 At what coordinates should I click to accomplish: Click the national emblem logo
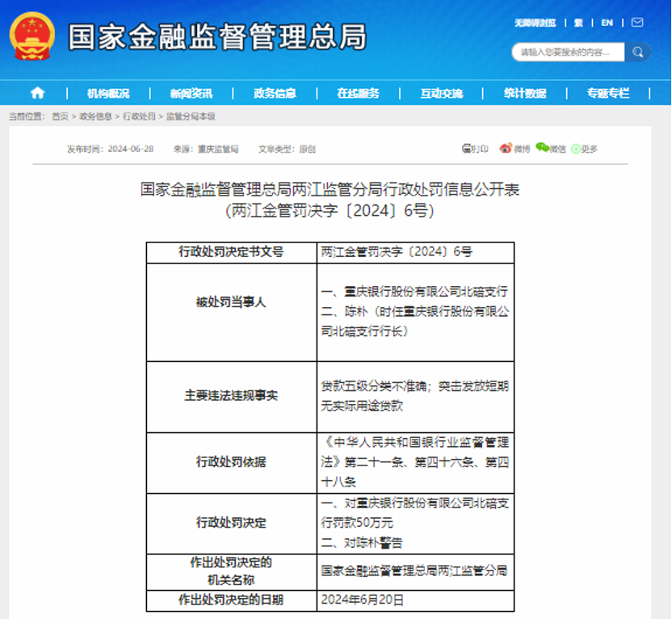tap(32, 36)
